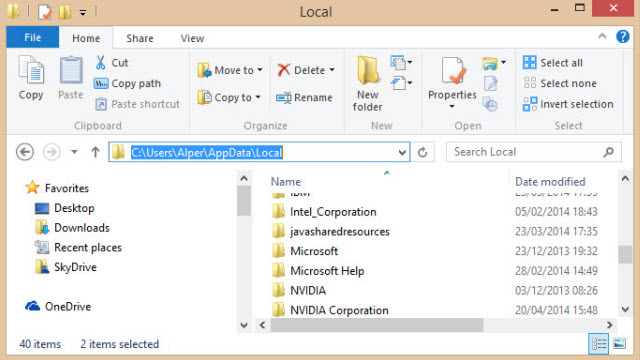The image size is (640, 360).
Task: Open Desktop in navigation pane
Action: (64, 208)
